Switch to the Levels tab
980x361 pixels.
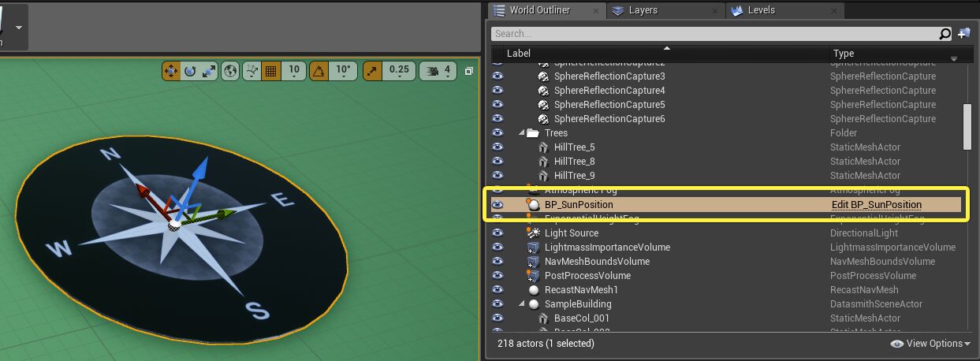click(x=761, y=10)
